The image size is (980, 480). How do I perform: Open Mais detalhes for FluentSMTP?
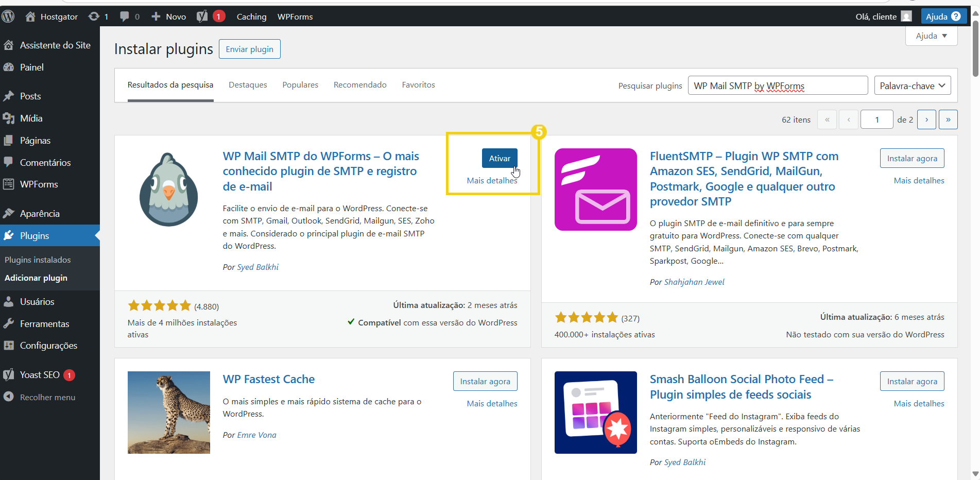[919, 181]
